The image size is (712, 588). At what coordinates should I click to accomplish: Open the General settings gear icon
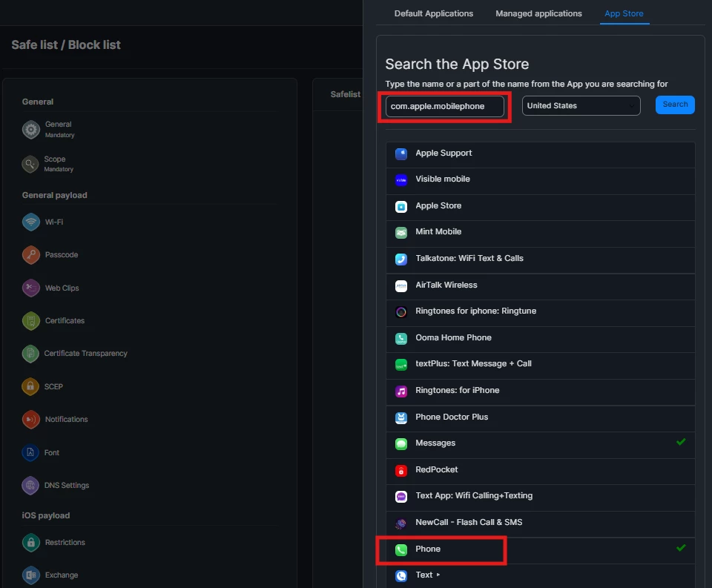(31, 130)
